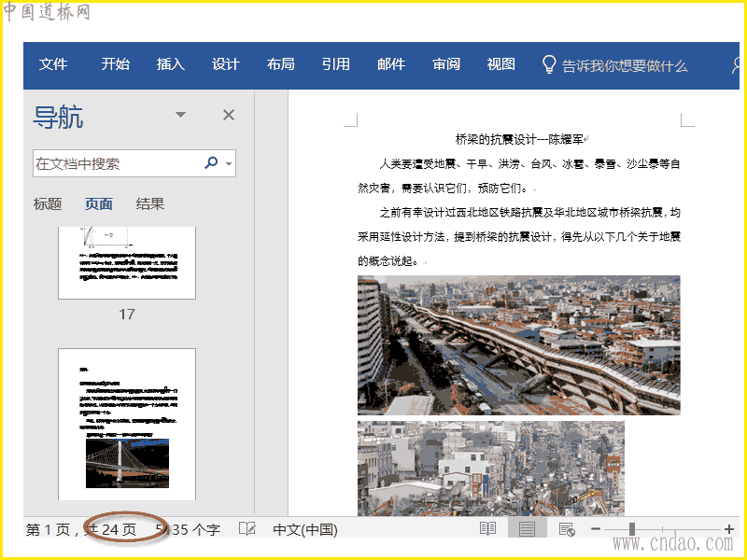This screenshot has height=560, width=747.
Task: Click the user account icon in ribbon
Action: [x=735, y=65]
